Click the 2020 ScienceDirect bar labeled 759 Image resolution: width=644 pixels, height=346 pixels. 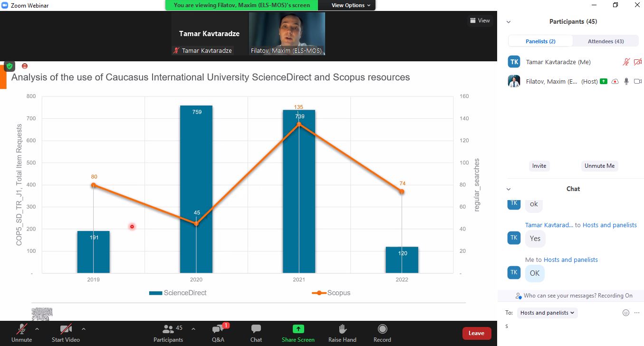pos(196,189)
